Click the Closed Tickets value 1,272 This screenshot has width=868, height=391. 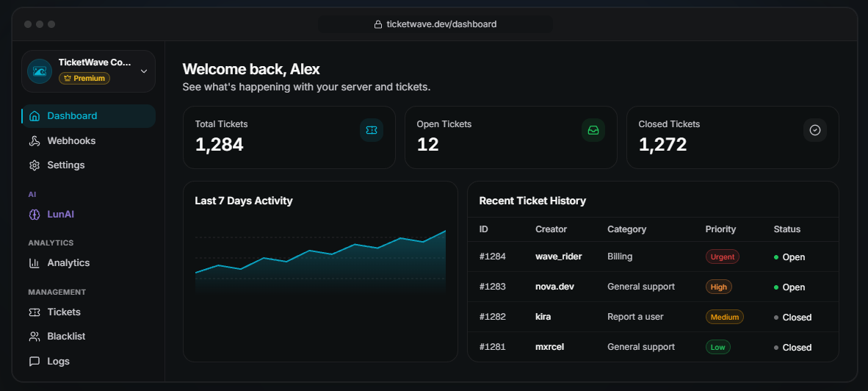[662, 145]
